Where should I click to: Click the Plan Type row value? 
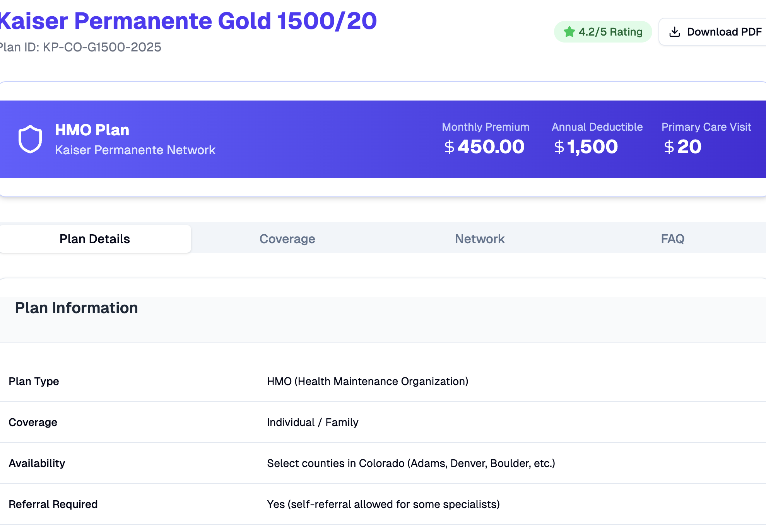click(x=367, y=381)
